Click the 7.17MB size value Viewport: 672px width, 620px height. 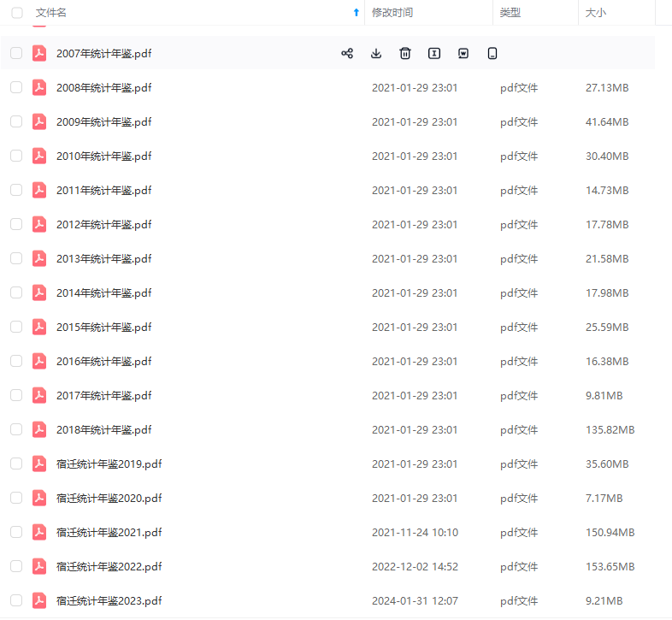point(604,498)
